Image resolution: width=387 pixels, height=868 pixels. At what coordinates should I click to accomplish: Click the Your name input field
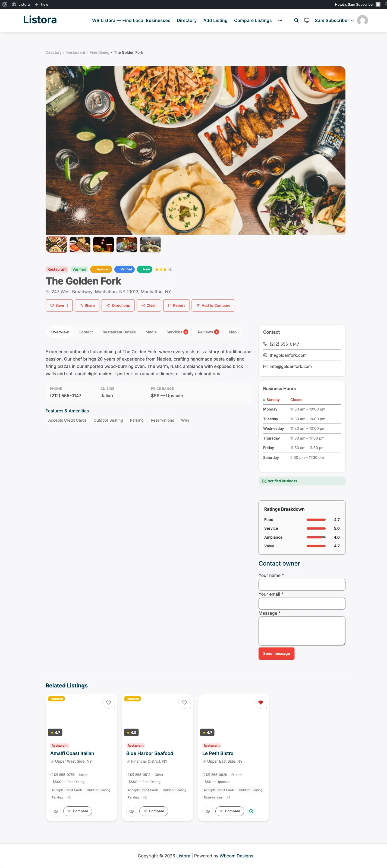(x=302, y=585)
